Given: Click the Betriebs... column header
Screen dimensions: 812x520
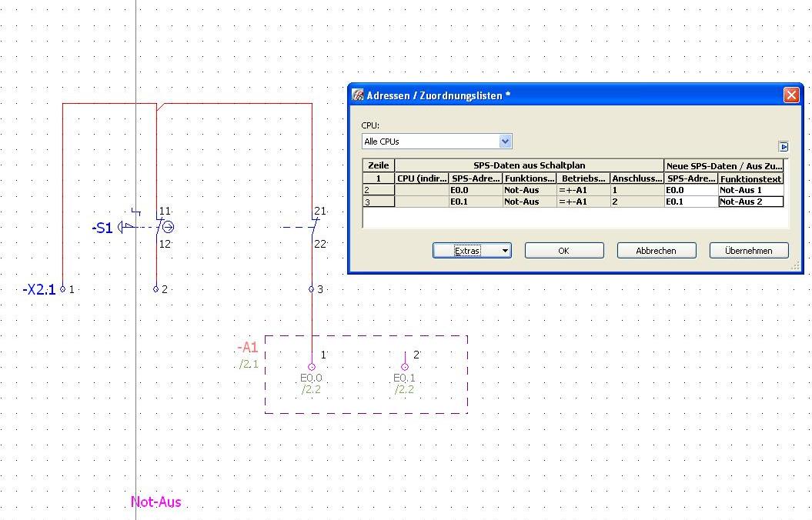Looking at the screenshot, I should click(583, 178).
